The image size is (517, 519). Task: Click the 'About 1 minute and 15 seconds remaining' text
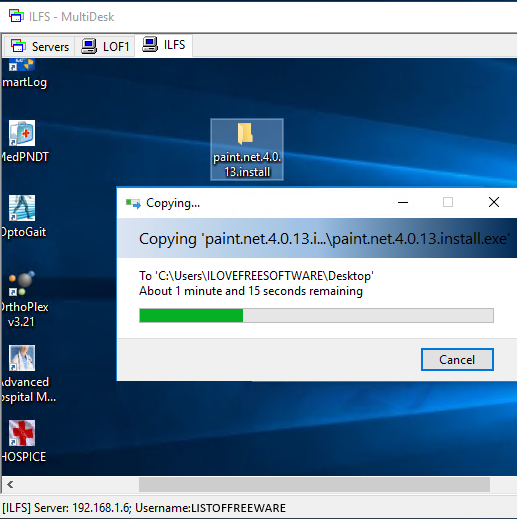pos(251,291)
